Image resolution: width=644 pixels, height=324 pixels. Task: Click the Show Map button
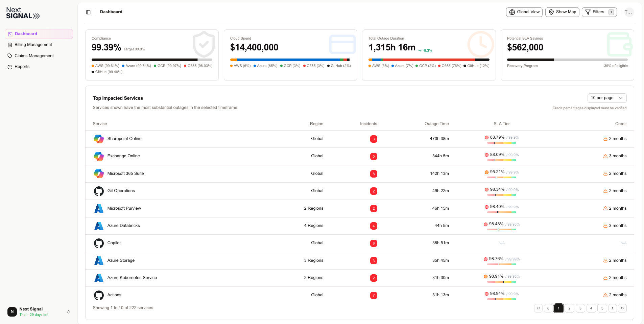(x=562, y=12)
